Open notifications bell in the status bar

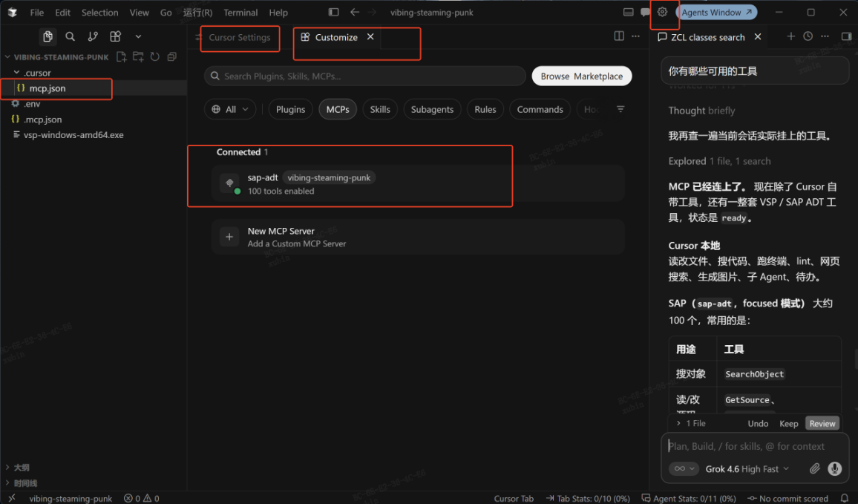845,498
